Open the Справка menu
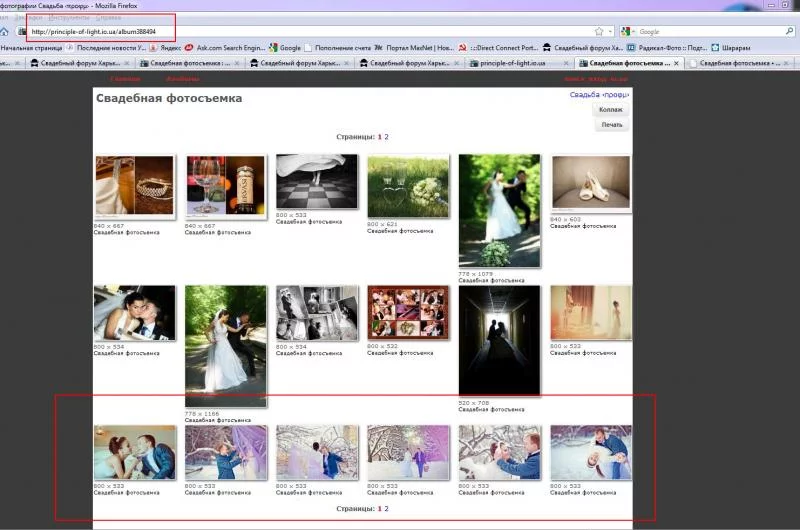The height and width of the screenshot is (530, 800). [x=109, y=18]
